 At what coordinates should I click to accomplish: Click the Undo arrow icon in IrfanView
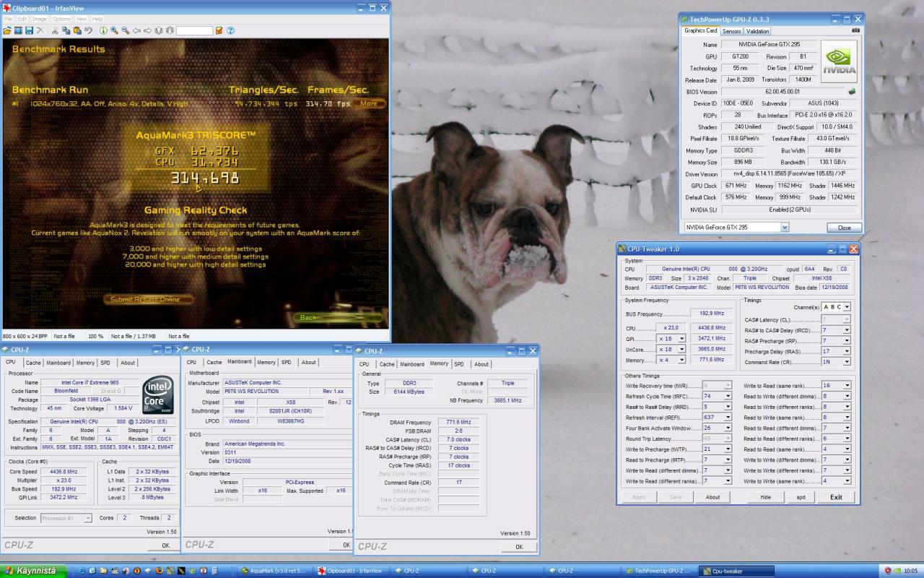coord(88,30)
